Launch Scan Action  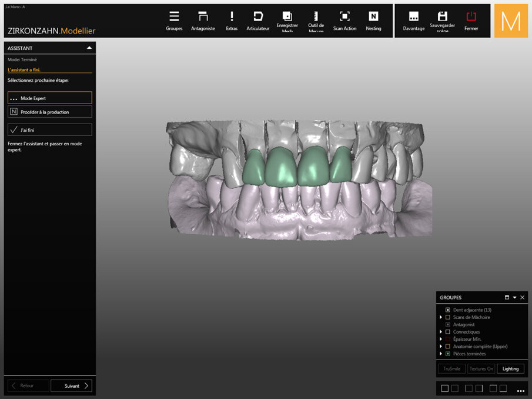[344, 19]
